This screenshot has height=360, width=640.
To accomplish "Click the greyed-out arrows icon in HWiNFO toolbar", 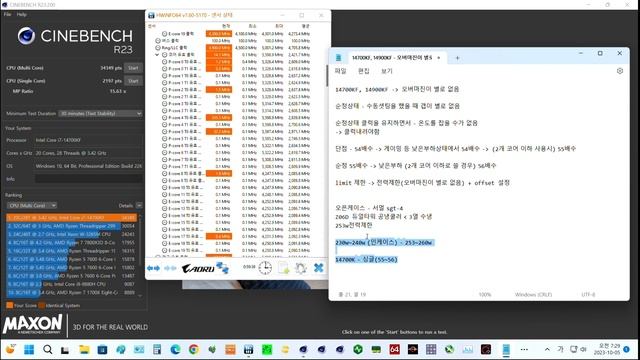I will coord(170,268).
